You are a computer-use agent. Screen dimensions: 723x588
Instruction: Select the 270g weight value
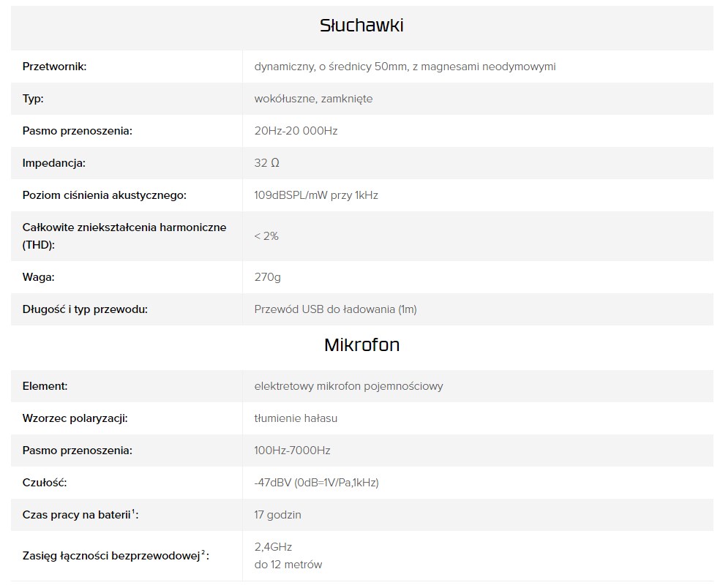(267, 277)
